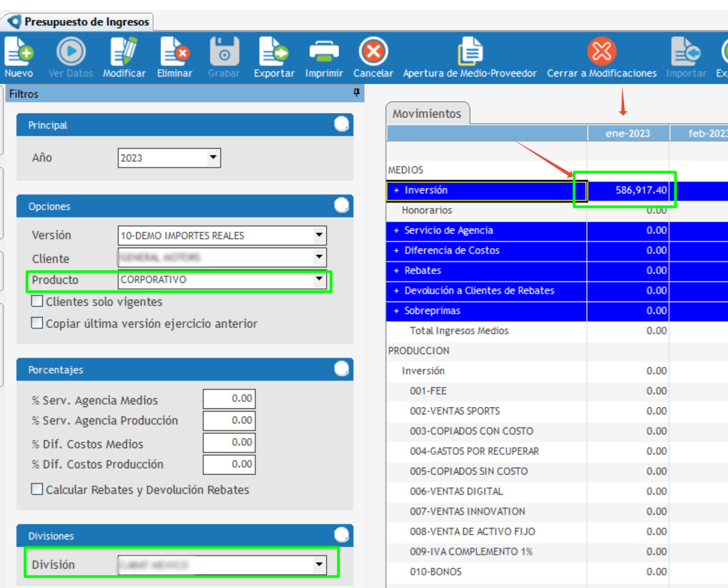
Task: Expand the Rebates row
Action: pos(396,271)
